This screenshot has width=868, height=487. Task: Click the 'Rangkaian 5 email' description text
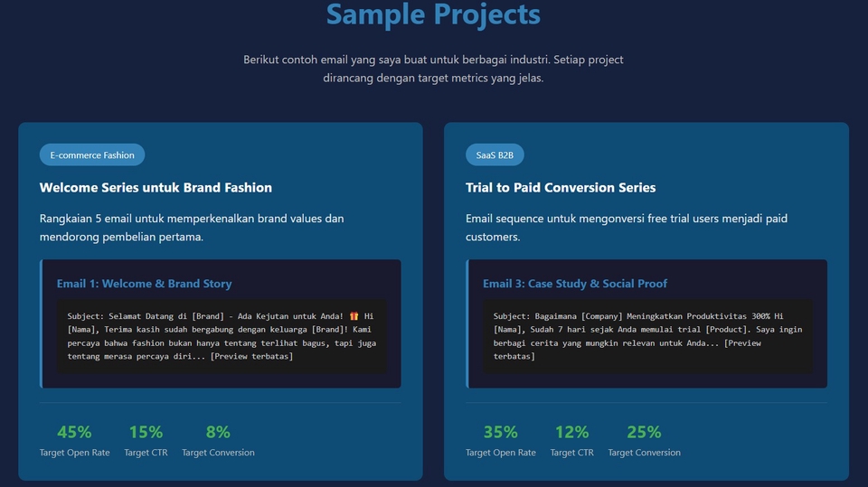[x=192, y=228]
